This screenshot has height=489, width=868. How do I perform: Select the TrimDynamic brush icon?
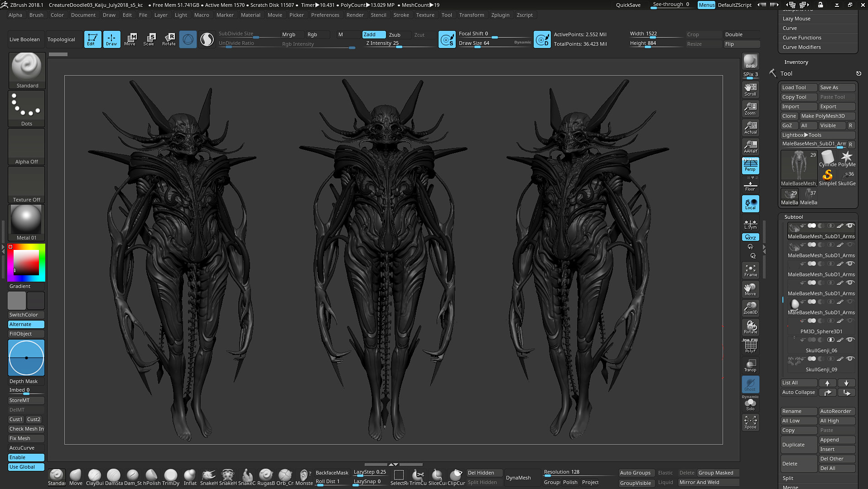click(x=171, y=478)
